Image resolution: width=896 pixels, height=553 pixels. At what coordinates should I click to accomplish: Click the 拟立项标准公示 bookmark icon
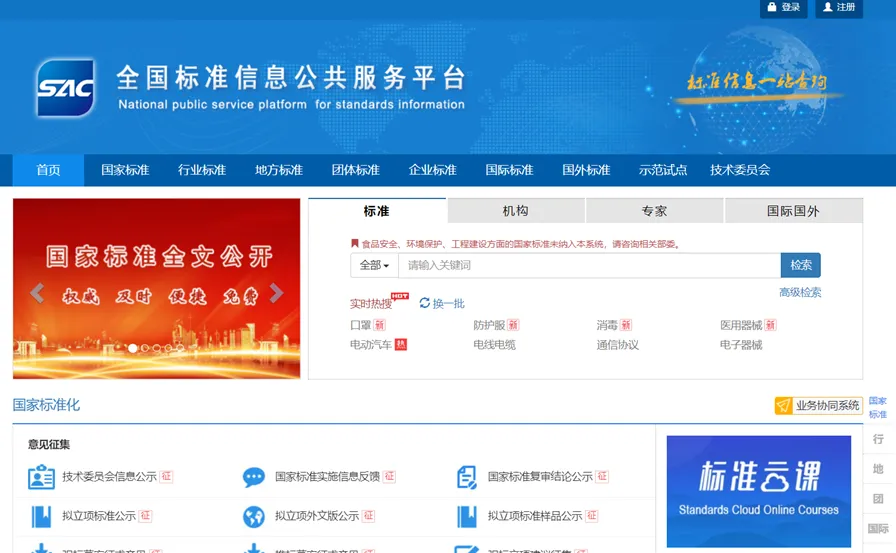pyautogui.click(x=41, y=516)
